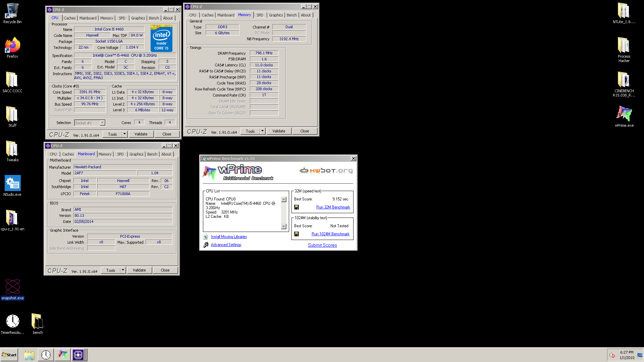This screenshot has width=644, height=362.
Task: Click 'Intel Core i5 4460' name value
Action: click(x=109, y=29)
